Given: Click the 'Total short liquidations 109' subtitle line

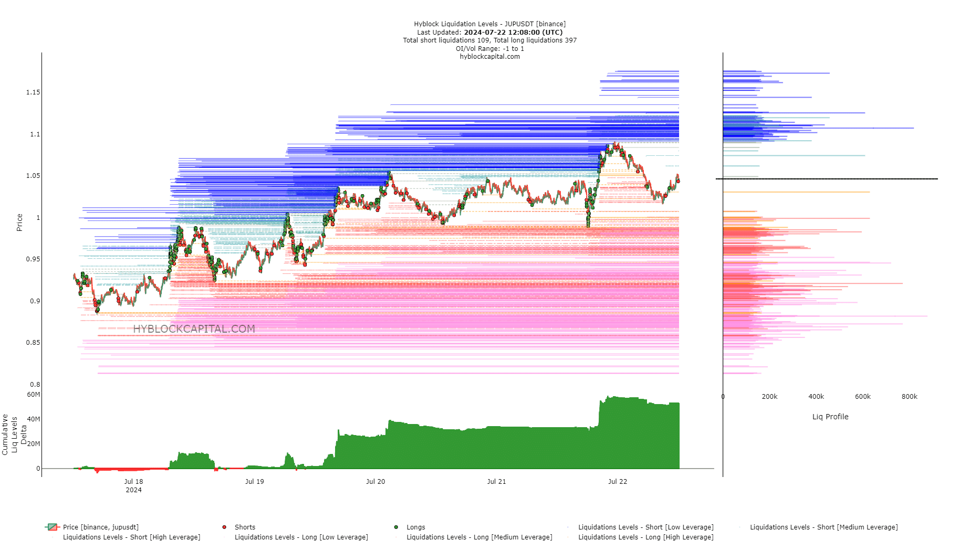Looking at the screenshot, I should (489, 40).
